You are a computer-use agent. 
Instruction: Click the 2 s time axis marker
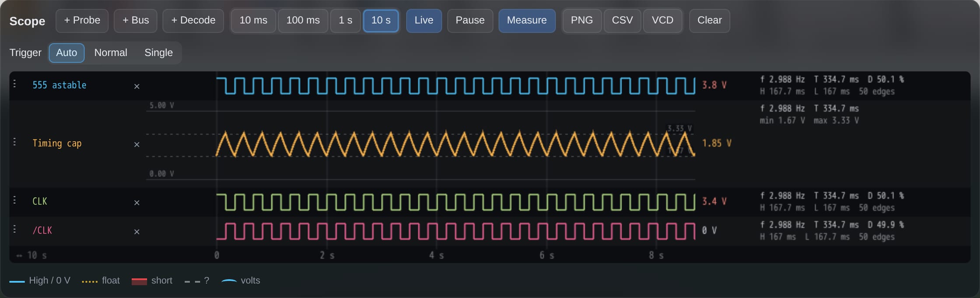(x=327, y=256)
